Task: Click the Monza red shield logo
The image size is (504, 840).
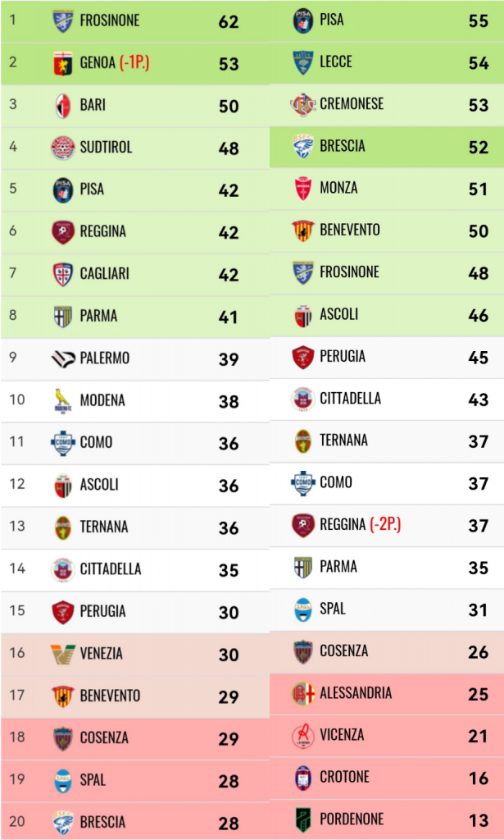Action: tap(303, 189)
